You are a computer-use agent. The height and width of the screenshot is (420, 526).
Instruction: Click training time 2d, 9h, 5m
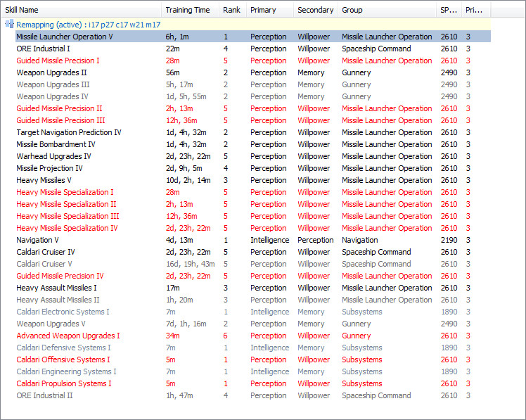pyautogui.click(x=184, y=169)
